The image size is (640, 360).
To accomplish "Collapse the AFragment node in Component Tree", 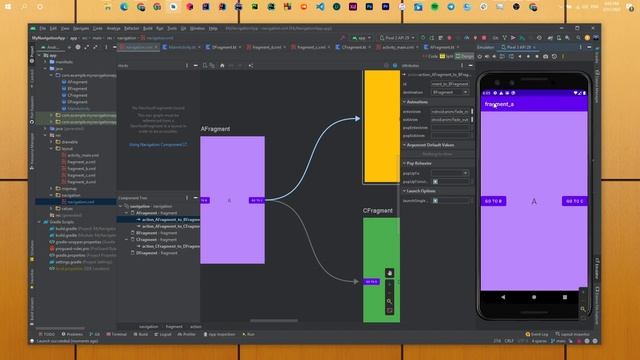I will point(127,213).
